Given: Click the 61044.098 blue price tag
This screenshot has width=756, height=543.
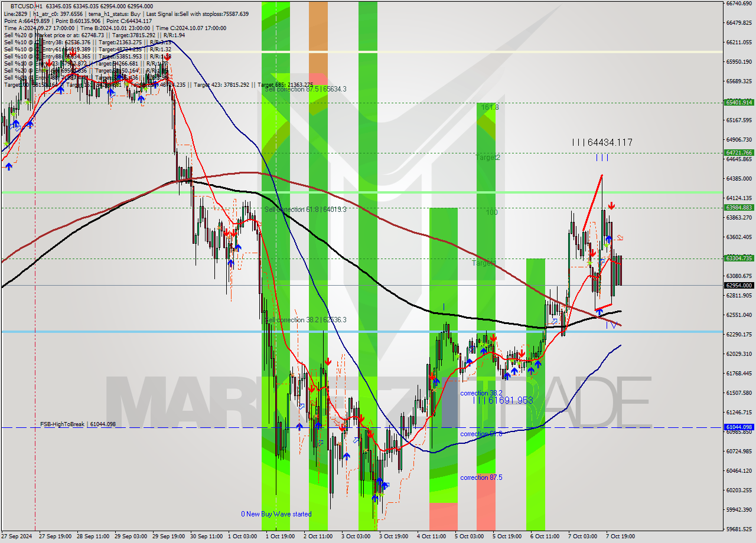Looking at the screenshot, I should (x=739, y=427).
